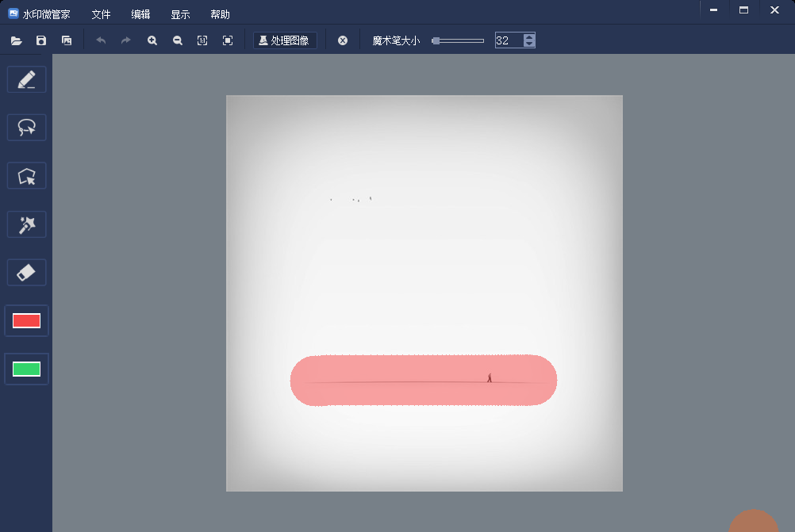Image resolution: width=795 pixels, height=532 pixels.
Task: Click the brush size value field
Action: (509, 40)
